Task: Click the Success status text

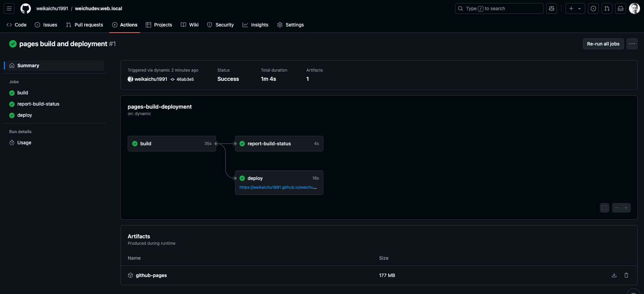Action: [228, 79]
